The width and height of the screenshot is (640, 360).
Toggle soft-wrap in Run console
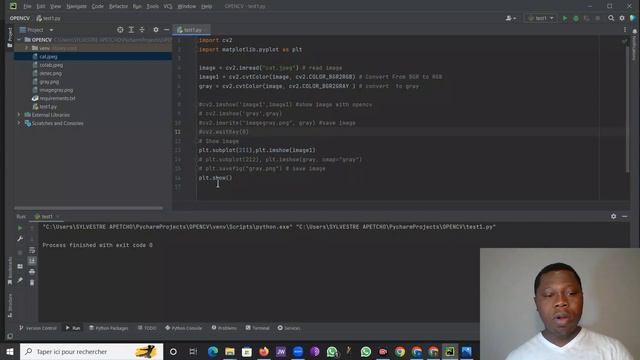click(32, 250)
